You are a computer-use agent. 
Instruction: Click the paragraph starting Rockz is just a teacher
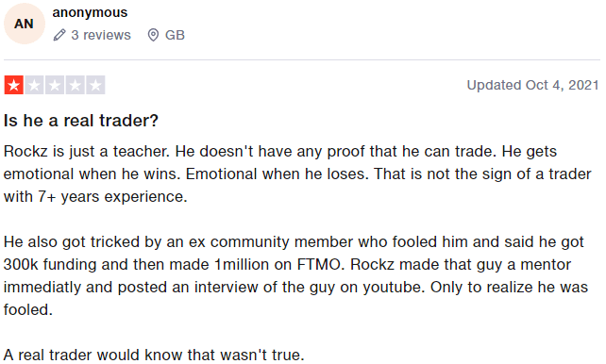[297, 174]
